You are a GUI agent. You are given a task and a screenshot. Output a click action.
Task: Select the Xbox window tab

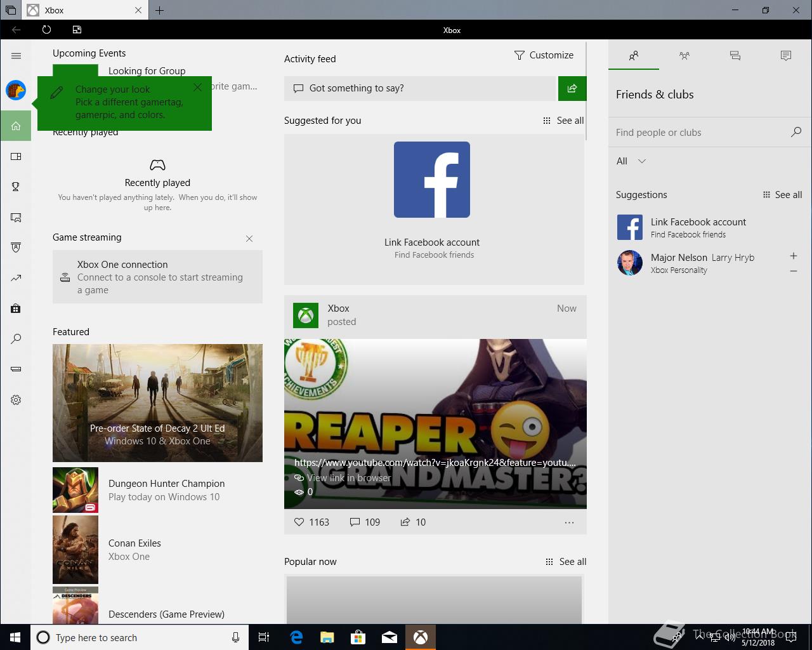[x=85, y=10]
